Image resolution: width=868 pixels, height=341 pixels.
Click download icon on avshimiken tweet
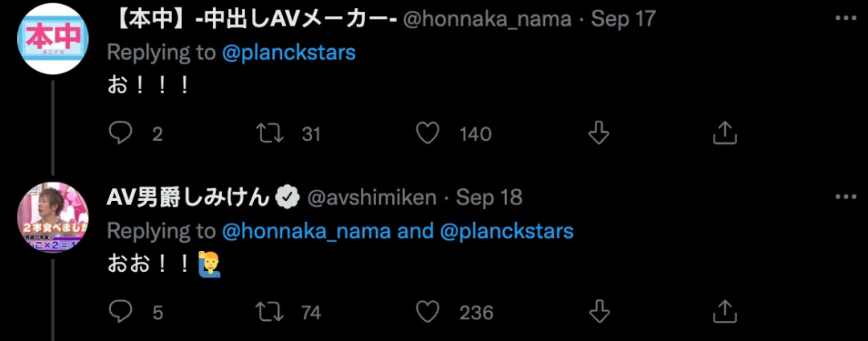[599, 311]
